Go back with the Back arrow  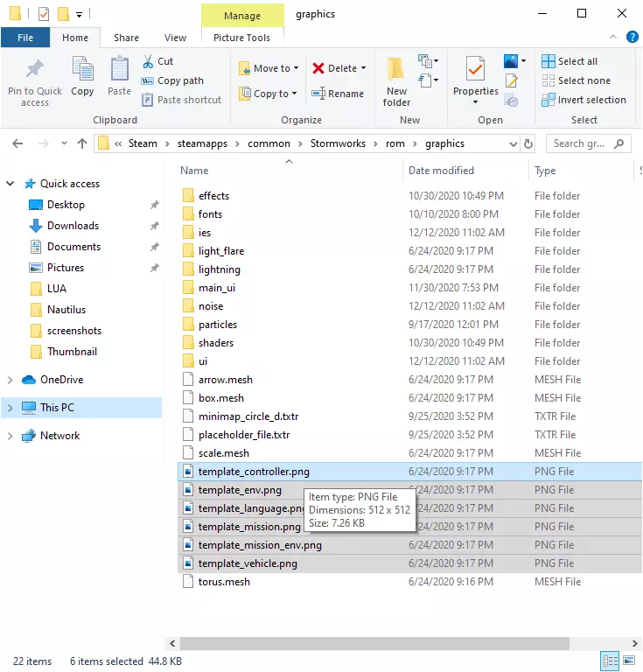(x=17, y=143)
